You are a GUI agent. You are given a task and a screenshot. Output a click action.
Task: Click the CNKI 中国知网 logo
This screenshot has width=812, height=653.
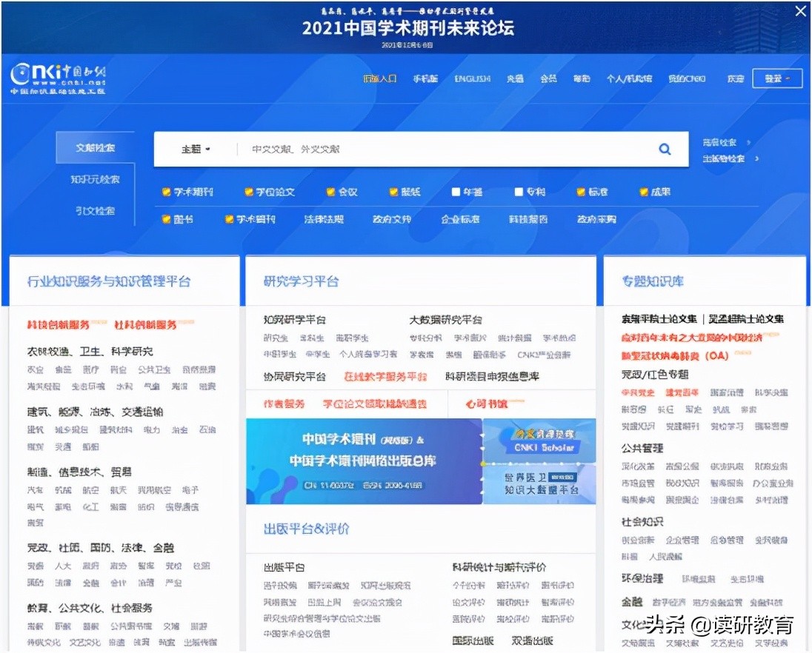(x=58, y=79)
